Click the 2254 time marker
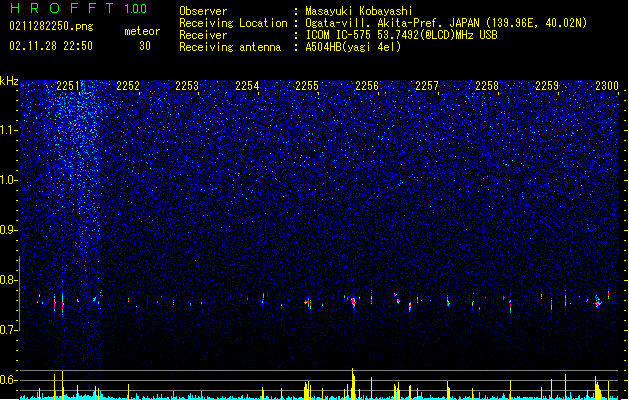629x400 pixels. 247,86
